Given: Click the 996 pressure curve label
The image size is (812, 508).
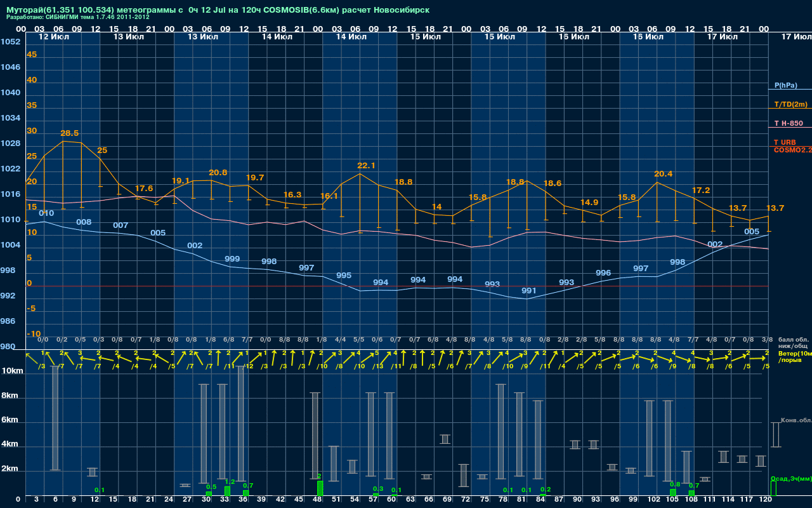Looking at the screenshot, I should tap(603, 273).
